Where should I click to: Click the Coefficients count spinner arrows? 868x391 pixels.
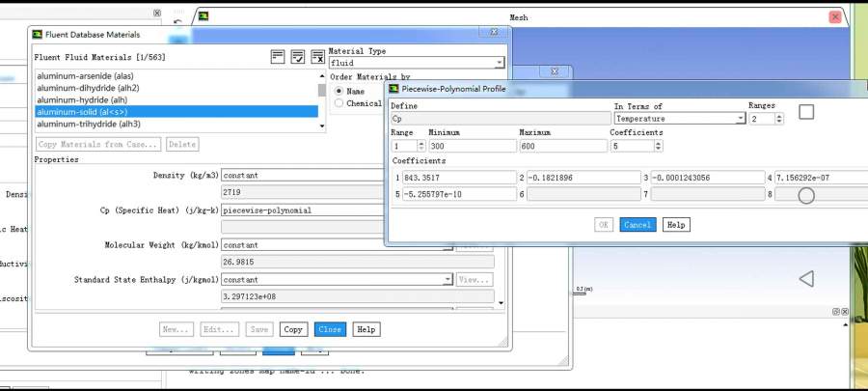659,146
